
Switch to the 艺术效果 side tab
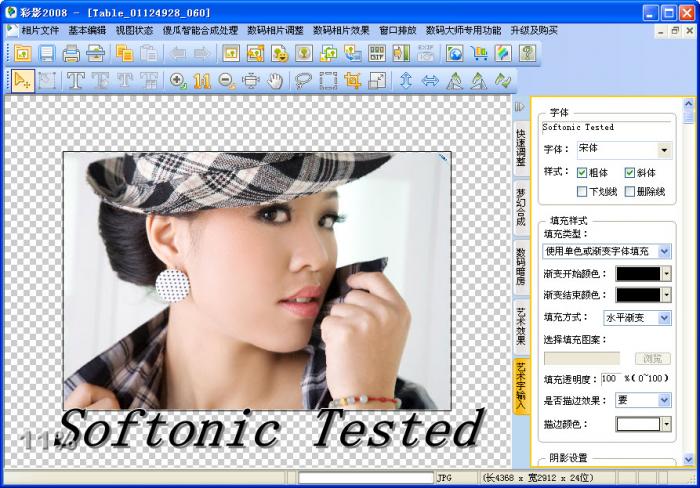tap(521, 326)
